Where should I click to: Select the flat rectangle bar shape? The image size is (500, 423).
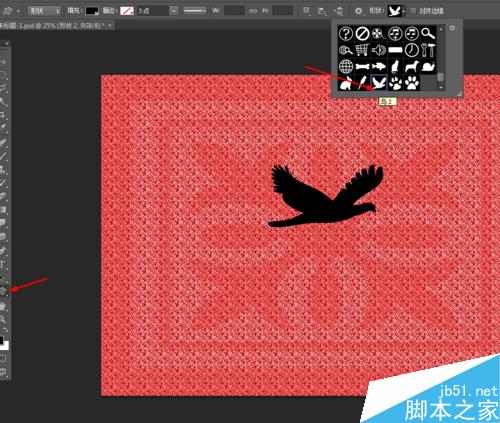point(395,50)
